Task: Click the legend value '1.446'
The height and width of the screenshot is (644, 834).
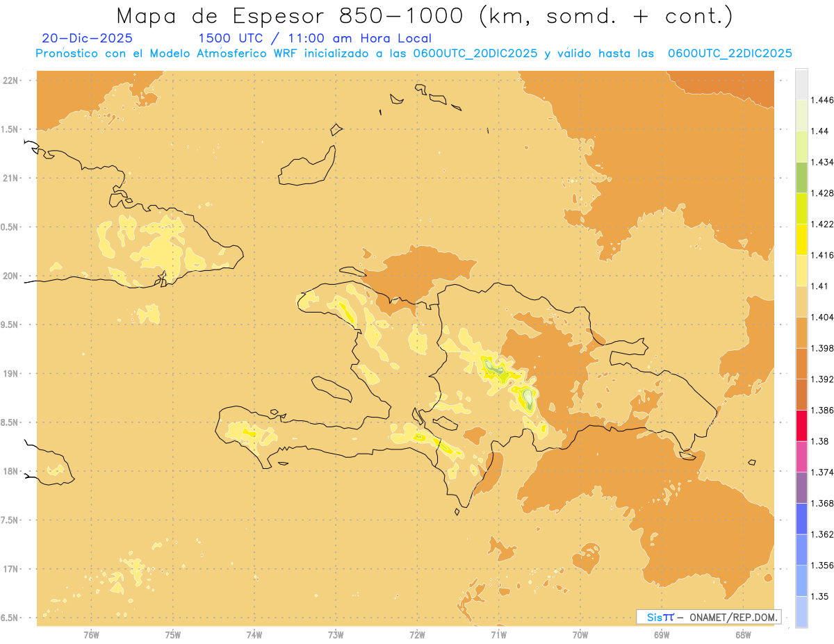Action: coord(822,100)
